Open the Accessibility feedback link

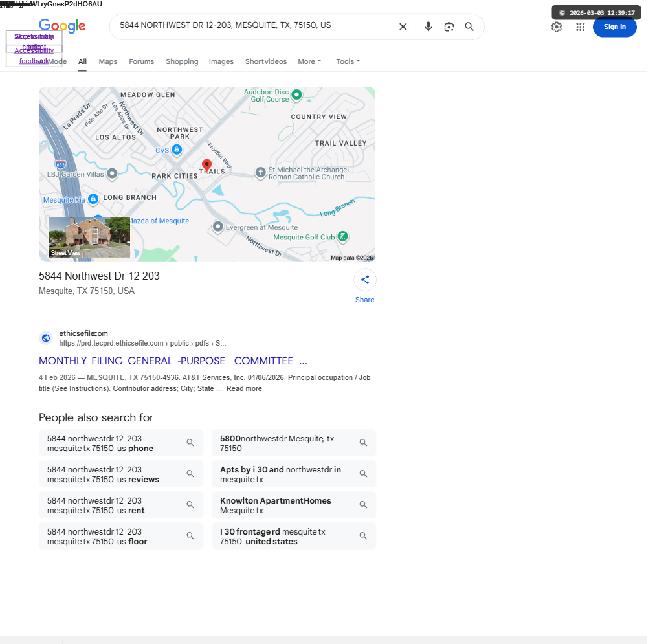(34, 56)
